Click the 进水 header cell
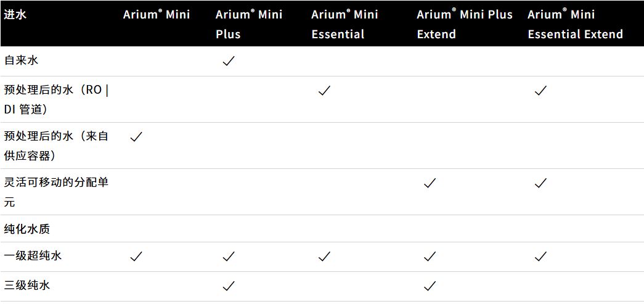The image size is (644, 304). 15,15
